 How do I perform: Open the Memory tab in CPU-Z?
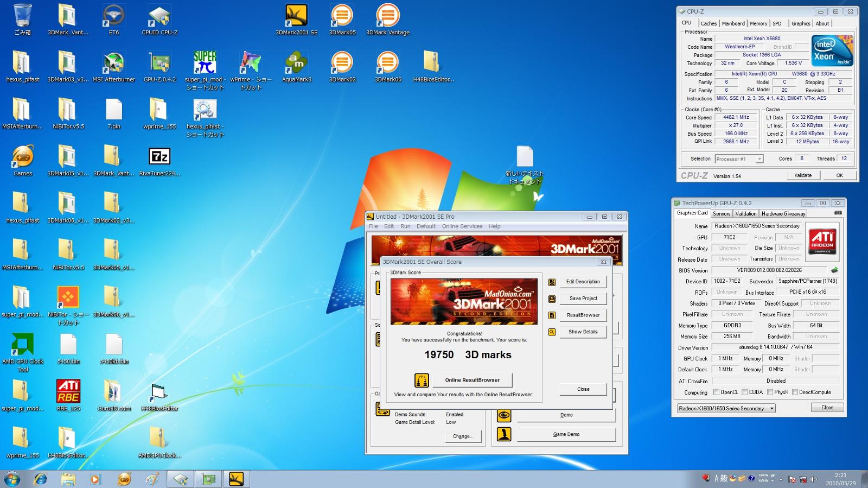point(758,23)
